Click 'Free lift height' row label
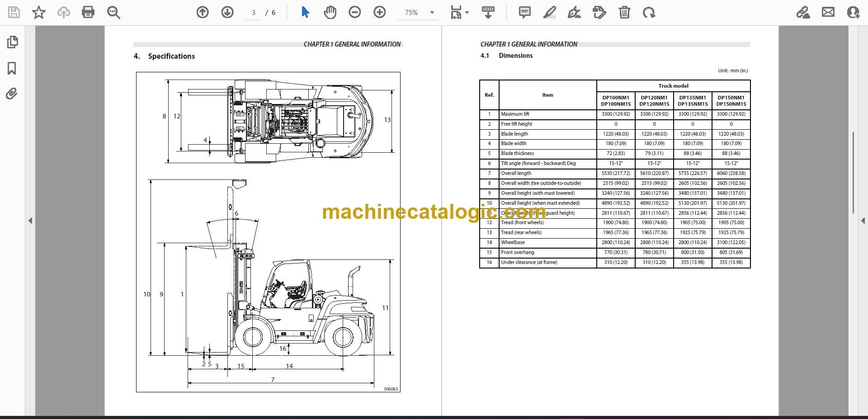The width and height of the screenshot is (868, 419). point(516,124)
